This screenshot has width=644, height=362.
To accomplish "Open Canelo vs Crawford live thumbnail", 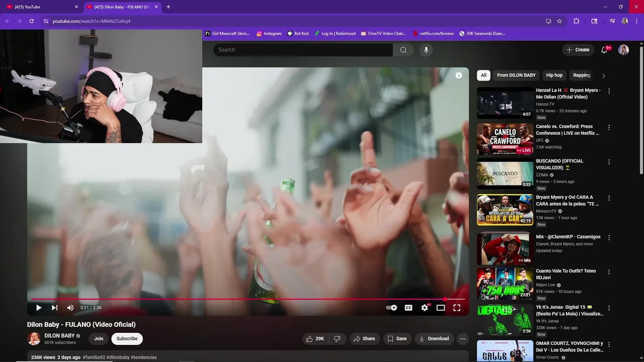I will pos(505,139).
